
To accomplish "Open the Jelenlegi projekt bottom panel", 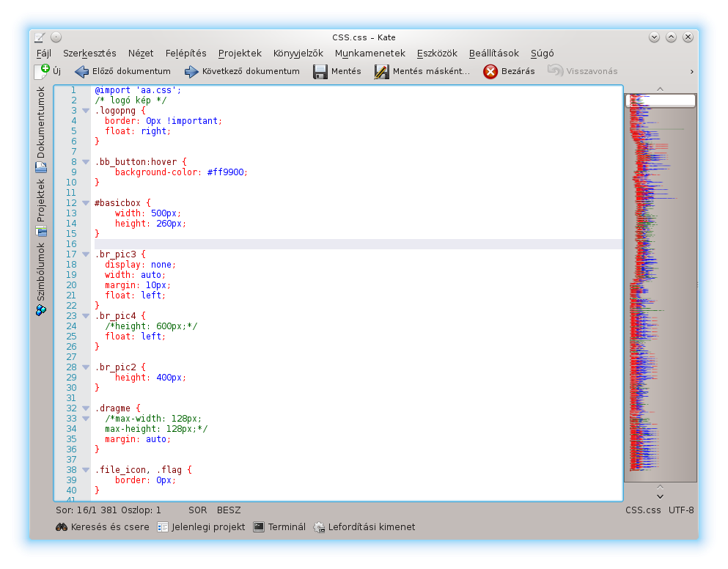I will click(x=201, y=526).
